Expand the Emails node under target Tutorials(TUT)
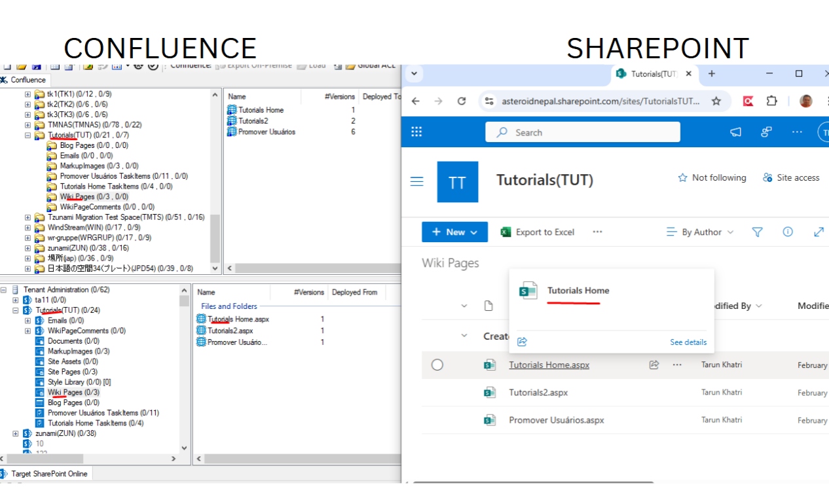Image resolution: width=829 pixels, height=504 pixels. point(28,321)
